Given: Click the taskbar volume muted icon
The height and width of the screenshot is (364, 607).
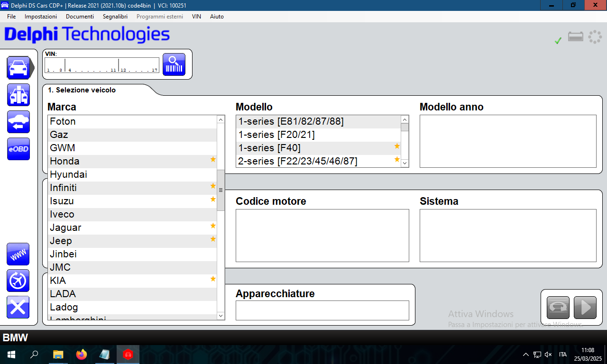Looking at the screenshot, I should [x=548, y=355].
